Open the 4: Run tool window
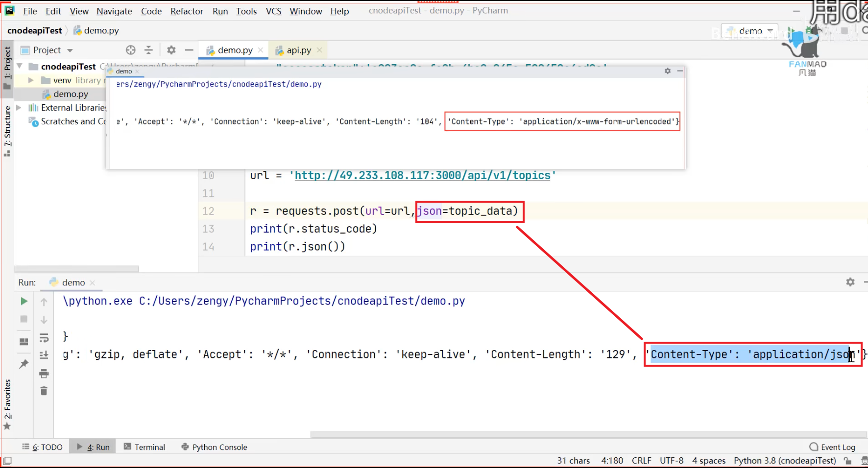This screenshot has height=468, width=868. click(93, 447)
